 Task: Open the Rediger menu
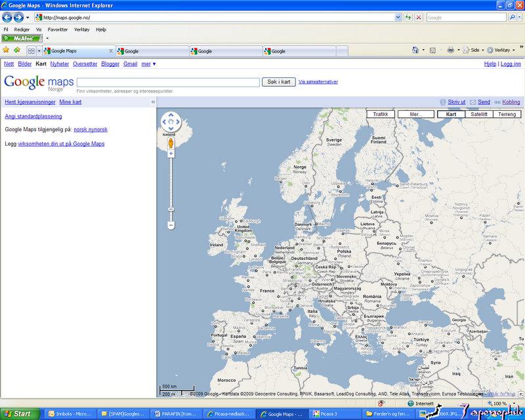[x=22, y=30]
